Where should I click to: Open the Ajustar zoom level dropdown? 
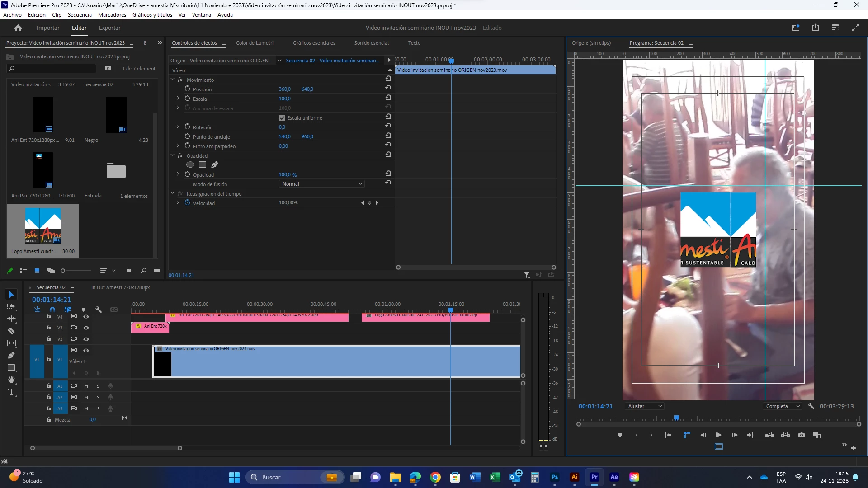click(x=644, y=406)
